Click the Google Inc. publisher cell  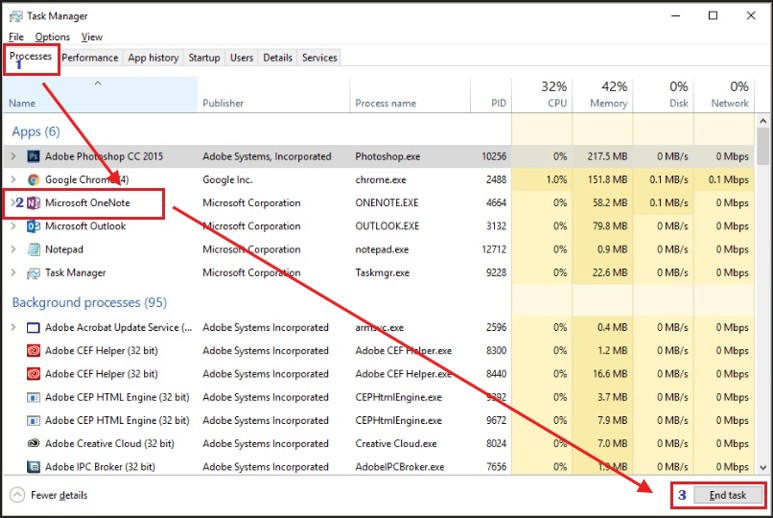227,180
